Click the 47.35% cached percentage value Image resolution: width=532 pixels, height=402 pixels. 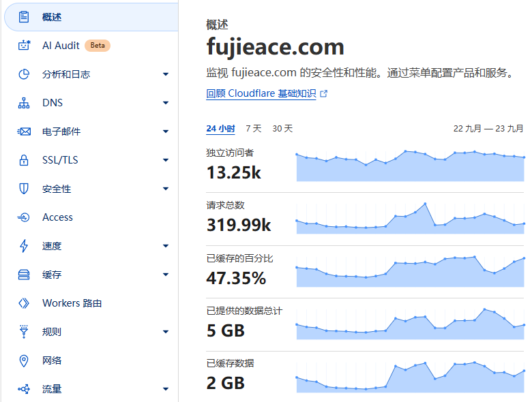click(236, 278)
